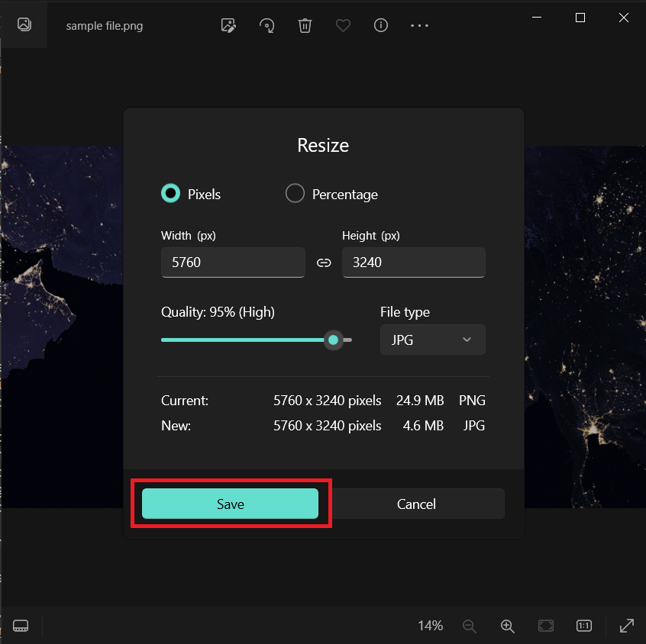Screen dimensions: 646x644
Task: Fit the image to the window
Action: coord(546,626)
